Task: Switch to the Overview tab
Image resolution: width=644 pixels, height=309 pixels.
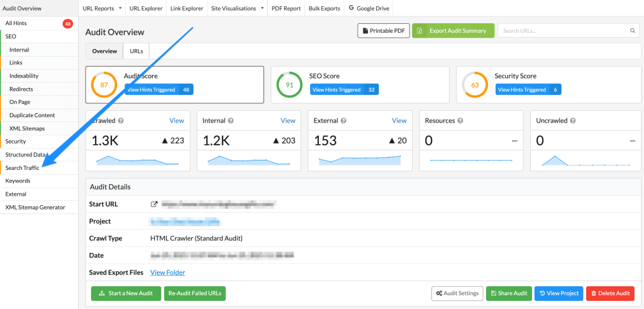Action: tap(104, 52)
